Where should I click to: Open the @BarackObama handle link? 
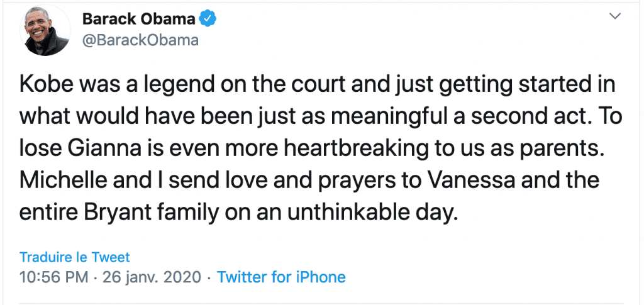[140, 40]
